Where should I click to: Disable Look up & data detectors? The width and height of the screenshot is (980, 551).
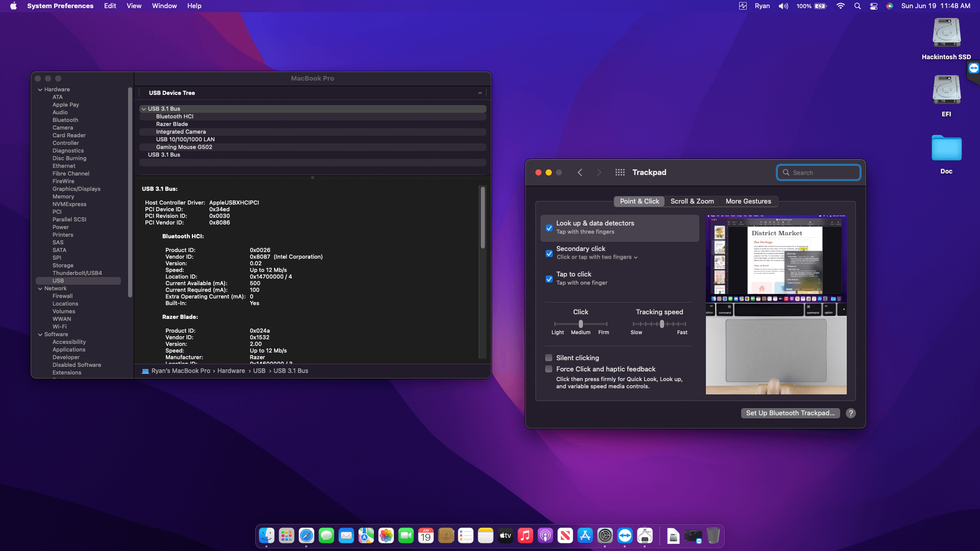coord(549,228)
